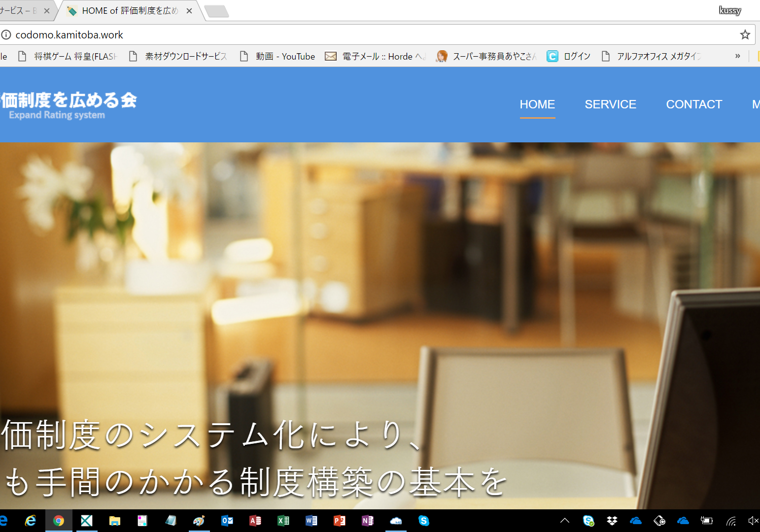Unmute the speaker volume tray icon
Viewport: 760px width, 532px height.
coord(753,521)
